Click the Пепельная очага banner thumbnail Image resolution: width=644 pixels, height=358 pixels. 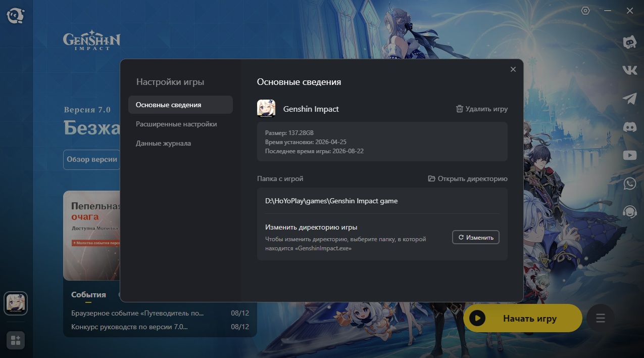coord(92,235)
